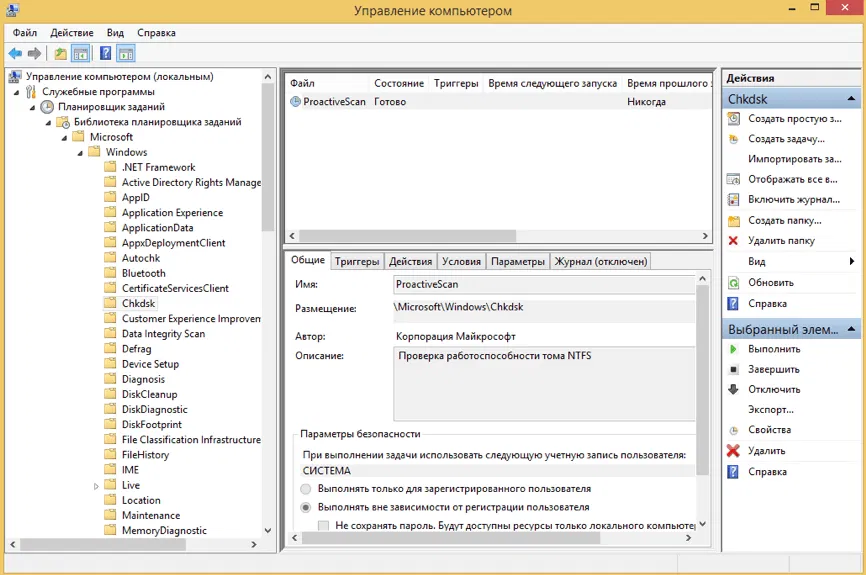
Task: Collapse the Служебные программы tree node
Action: pyautogui.click(x=17, y=93)
